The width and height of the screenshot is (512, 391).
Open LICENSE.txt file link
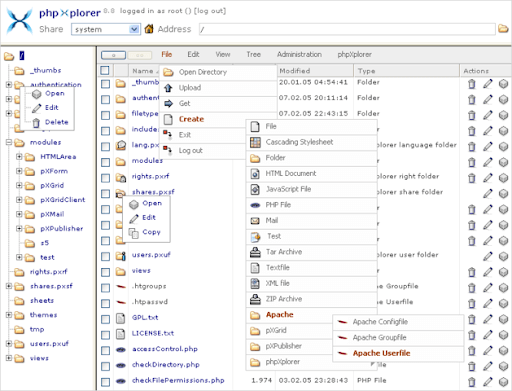coord(153,333)
